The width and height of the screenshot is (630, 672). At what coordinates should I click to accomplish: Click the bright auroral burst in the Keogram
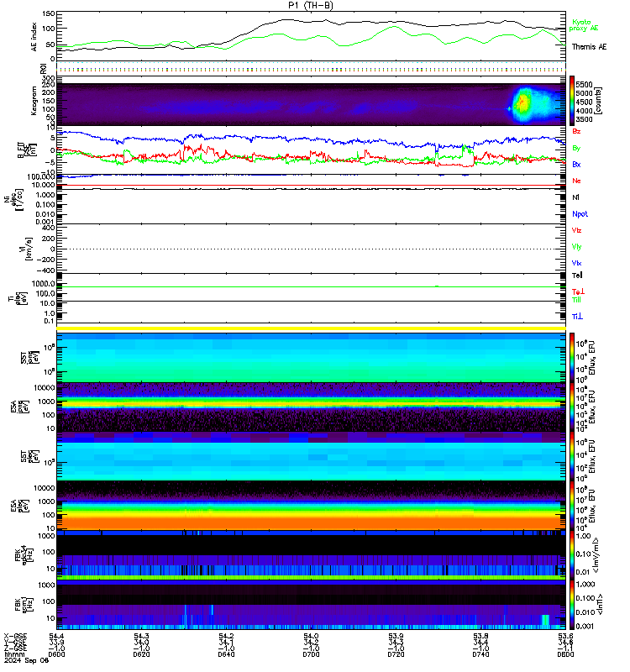tap(522, 102)
